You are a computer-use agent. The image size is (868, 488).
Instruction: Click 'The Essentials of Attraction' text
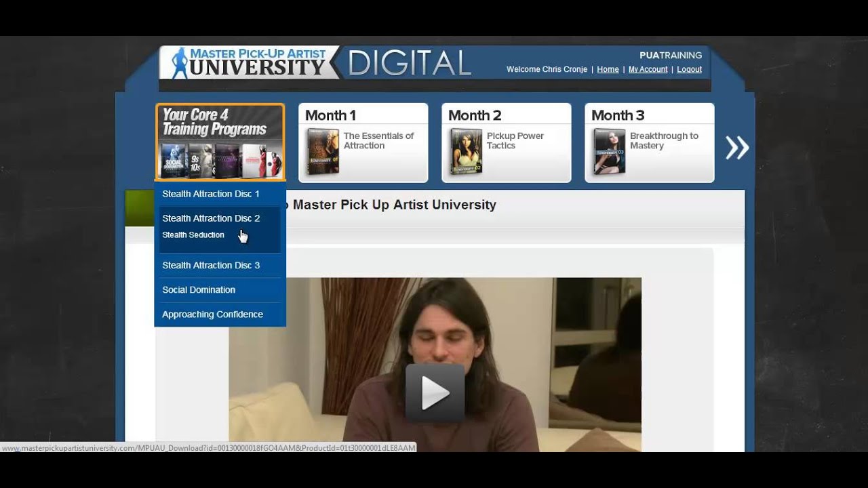(x=378, y=141)
